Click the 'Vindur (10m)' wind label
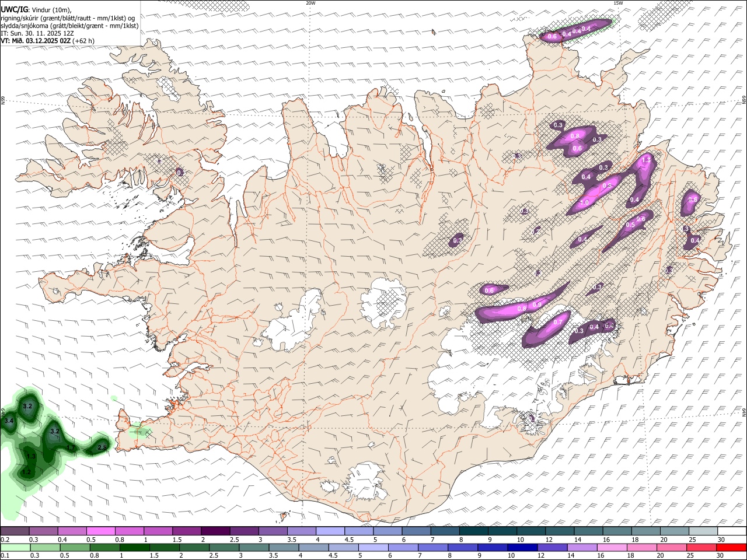The height and width of the screenshot is (560, 747). 51,10
